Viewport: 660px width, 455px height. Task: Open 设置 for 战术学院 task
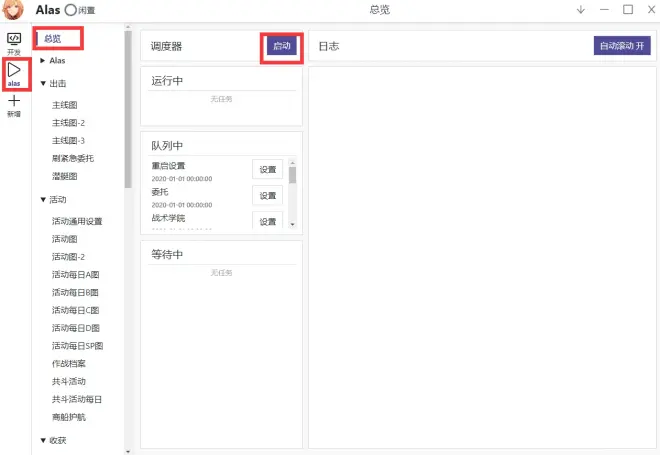(x=268, y=221)
